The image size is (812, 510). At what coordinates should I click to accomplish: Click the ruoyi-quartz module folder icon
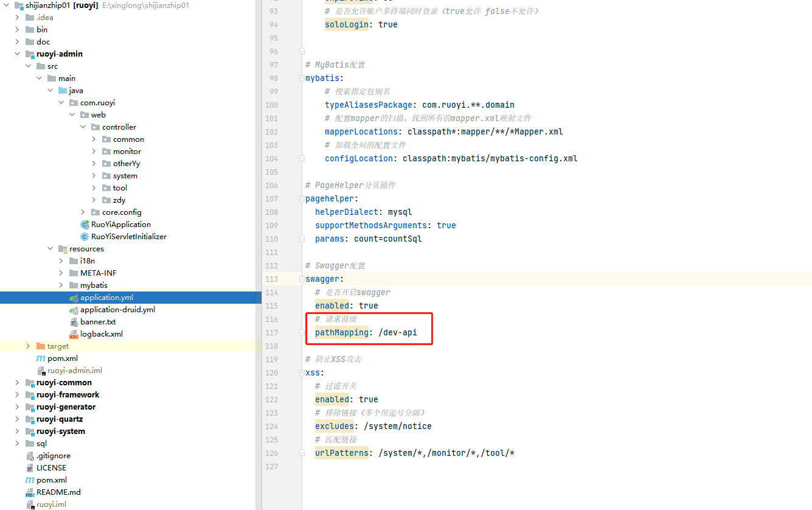point(30,419)
